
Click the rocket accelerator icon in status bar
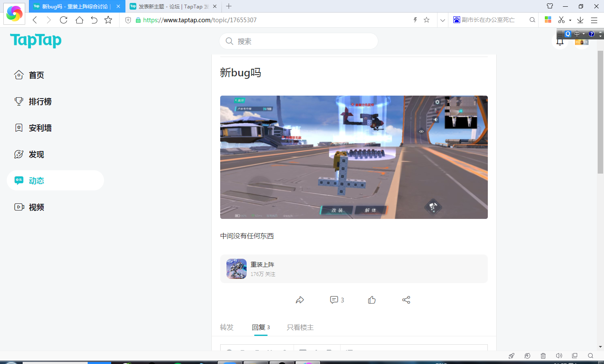click(511, 356)
